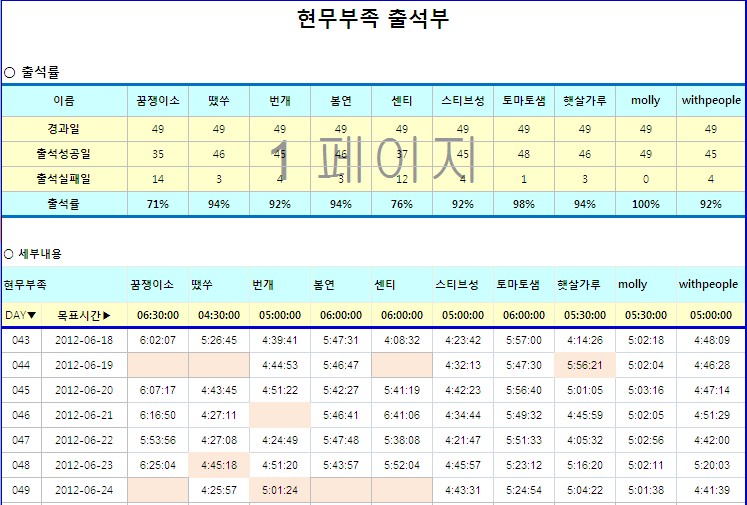Click the 출석실패일 row label
This screenshot has height=505, width=747.
coord(64,179)
